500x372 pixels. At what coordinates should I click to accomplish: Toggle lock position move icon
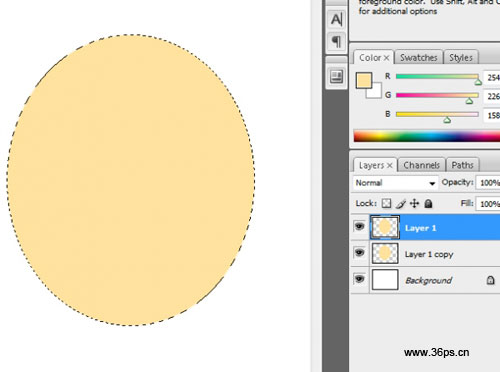(x=414, y=203)
